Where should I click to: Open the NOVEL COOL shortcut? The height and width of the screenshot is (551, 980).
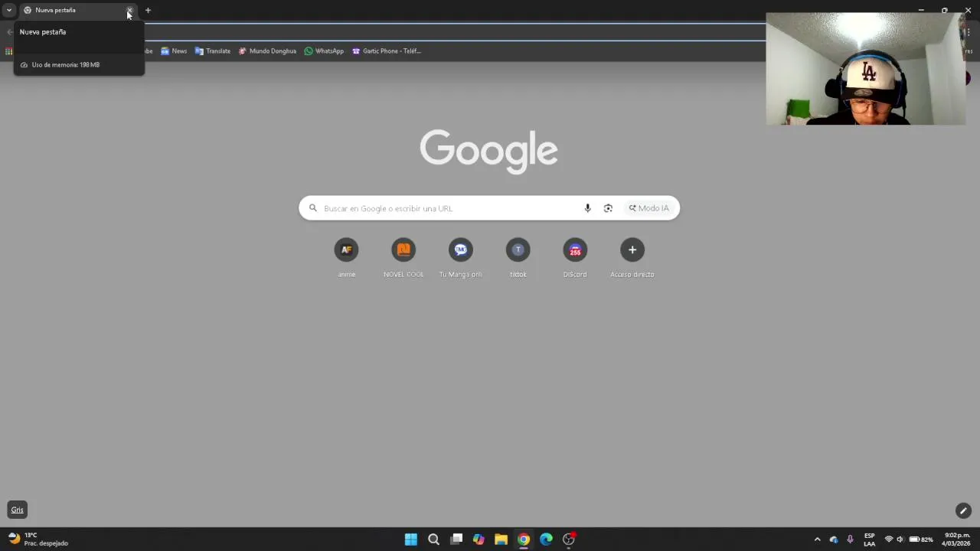[x=403, y=258]
